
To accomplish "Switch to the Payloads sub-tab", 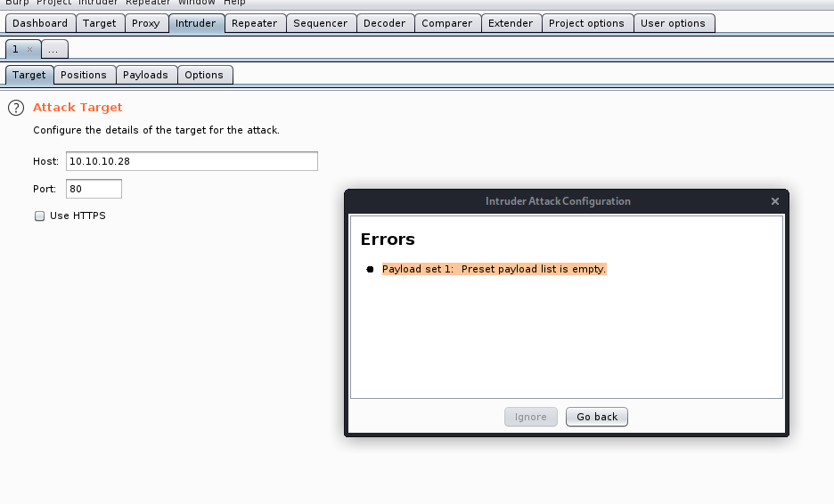I will pos(146,75).
